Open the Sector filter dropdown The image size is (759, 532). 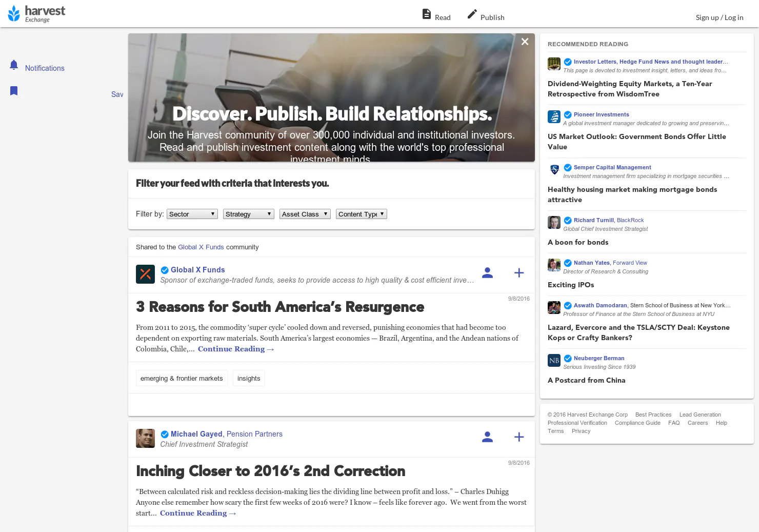[x=192, y=214]
